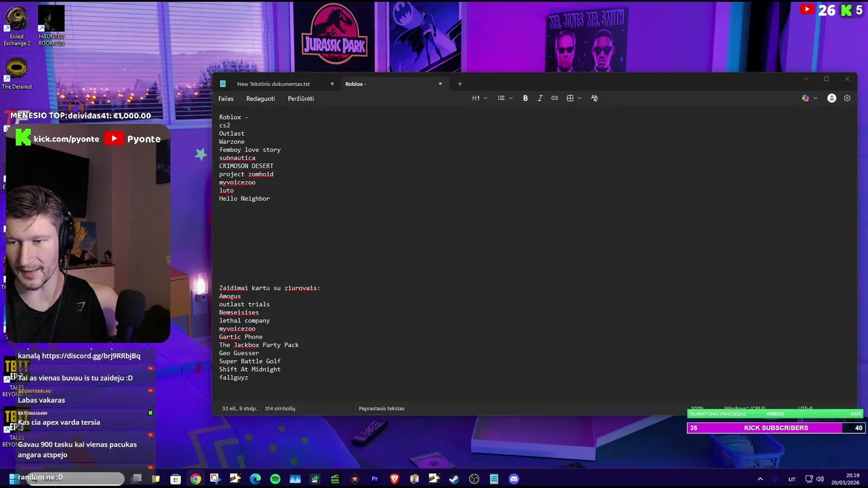Switch to New Tekstinis dokumentas.txt tab

(x=273, y=84)
